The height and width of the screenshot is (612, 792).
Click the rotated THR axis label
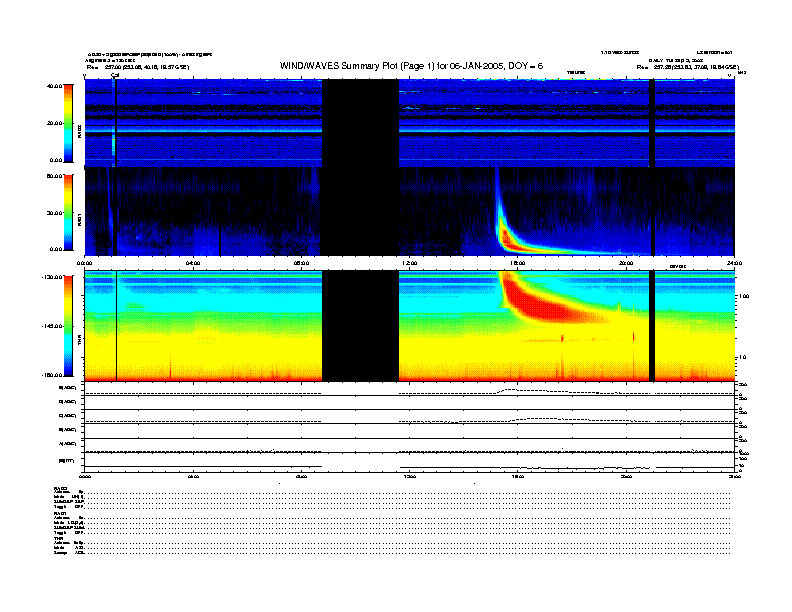pyautogui.click(x=79, y=341)
